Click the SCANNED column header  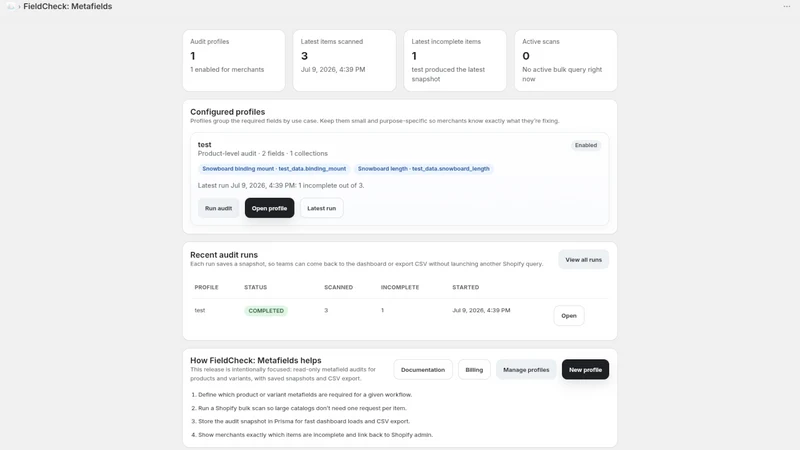click(x=338, y=287)
